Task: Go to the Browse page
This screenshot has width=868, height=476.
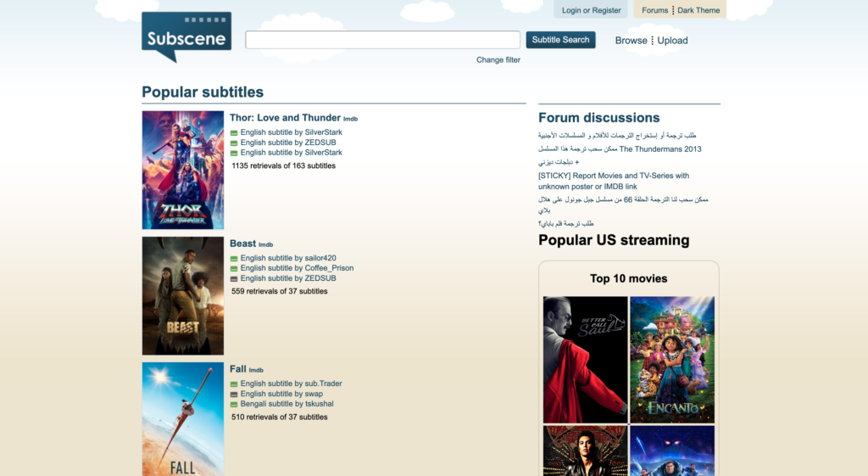Action: (x=631, y=40)
